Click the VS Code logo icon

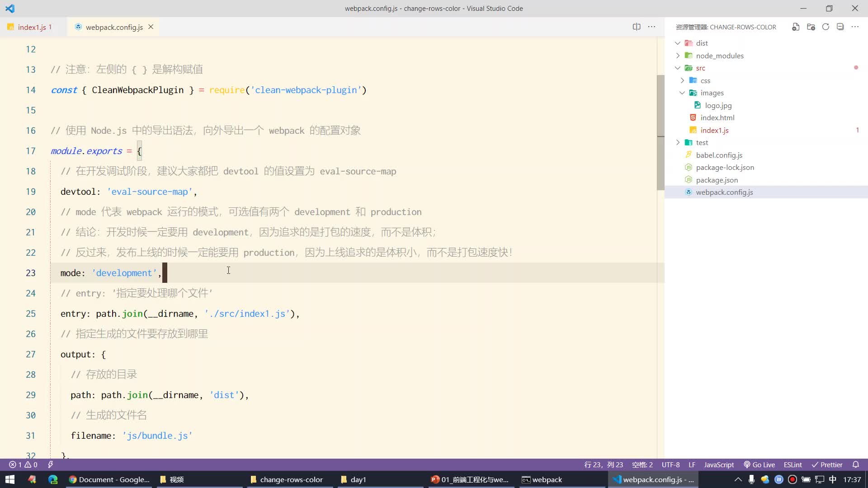click(10, 8)
